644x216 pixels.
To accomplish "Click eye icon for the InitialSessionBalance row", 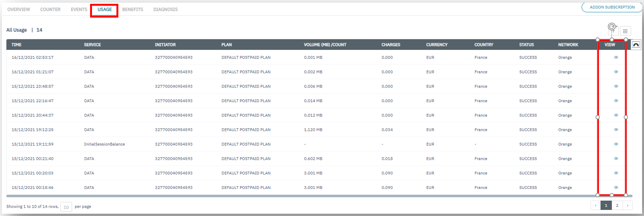I will tap(616, 144).
